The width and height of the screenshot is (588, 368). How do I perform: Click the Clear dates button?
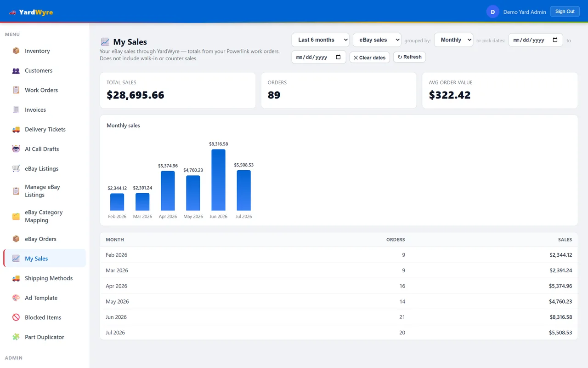click(x=370, y=57)
